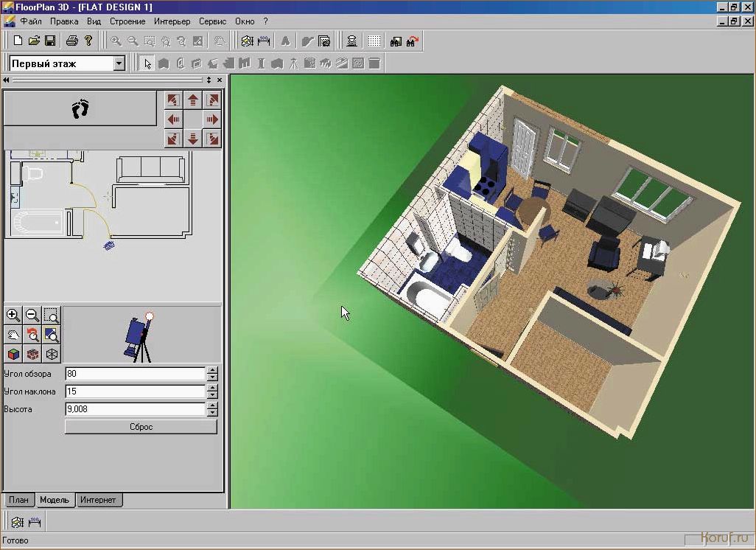Click the Сброс reset button

pyautogui.click(x=141, y=426)
